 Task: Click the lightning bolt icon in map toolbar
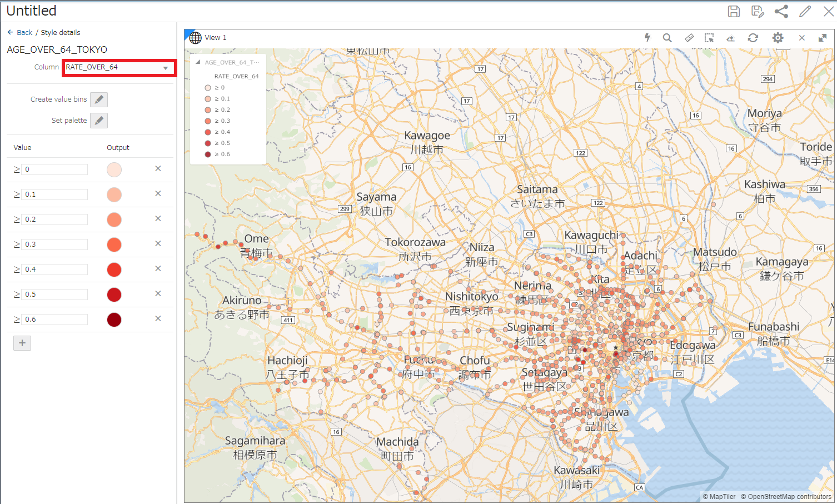647,38
